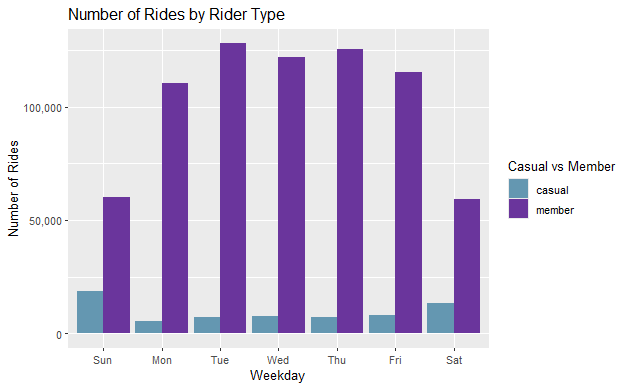The image size is (629, 389).
Task: Click the Friday casual bar
Action: [x=382, y=324]
